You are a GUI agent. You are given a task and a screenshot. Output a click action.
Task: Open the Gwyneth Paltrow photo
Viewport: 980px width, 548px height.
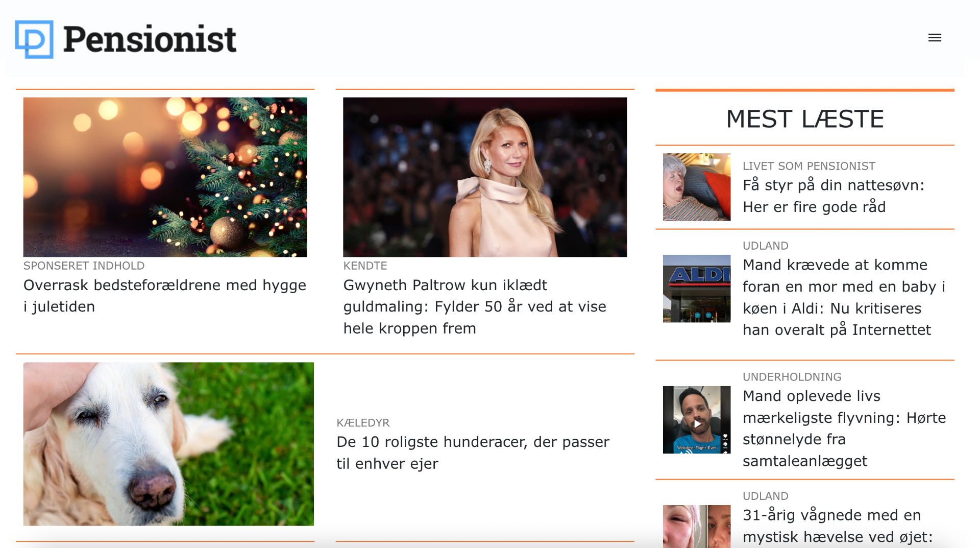tap(485, 177)
